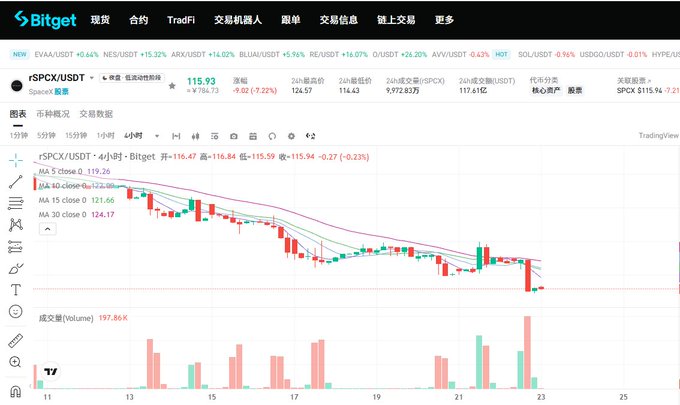Select the brush drawing tool
This screenshot has height=405, width=680.
tap(16, 268)
